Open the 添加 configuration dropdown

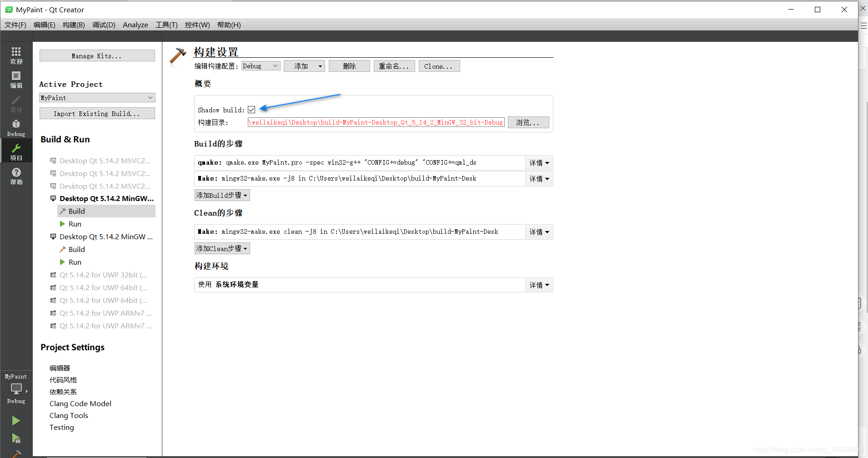304,66
